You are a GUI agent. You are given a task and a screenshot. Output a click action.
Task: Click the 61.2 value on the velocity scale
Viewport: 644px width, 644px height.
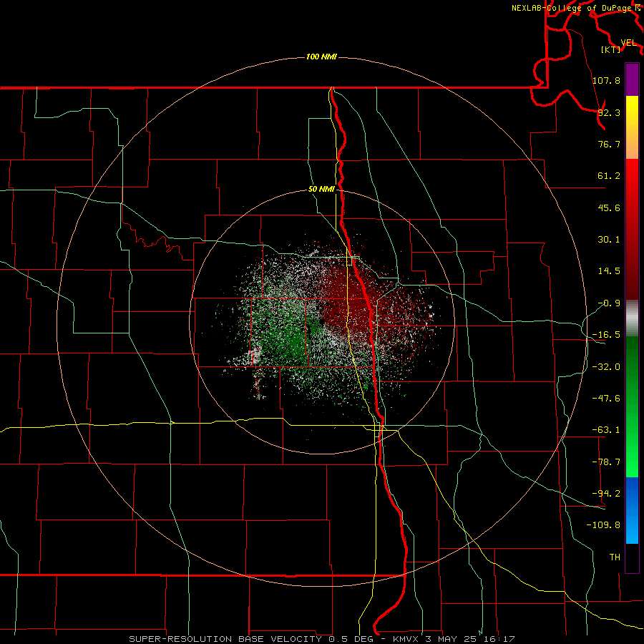point(609,176)
